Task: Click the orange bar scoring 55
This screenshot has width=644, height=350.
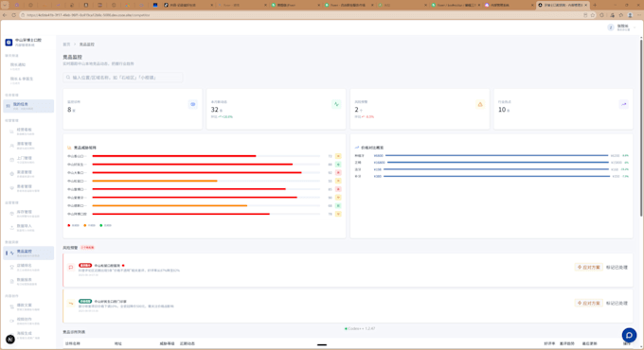Action: pos(154,181)
